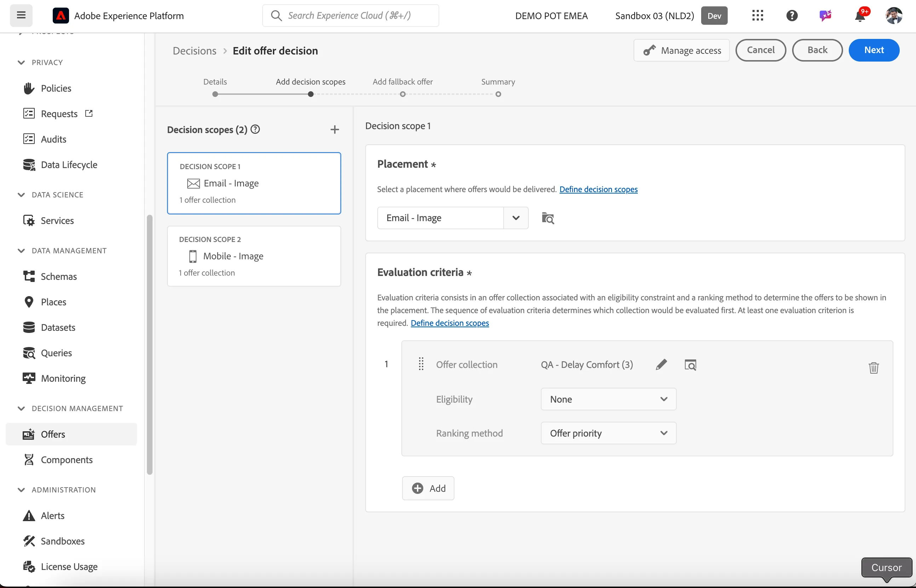The width and height of the screenshot is (916, 588).
Task: Click the sidebar vertical scrollbar
Action: coord(149,345)
